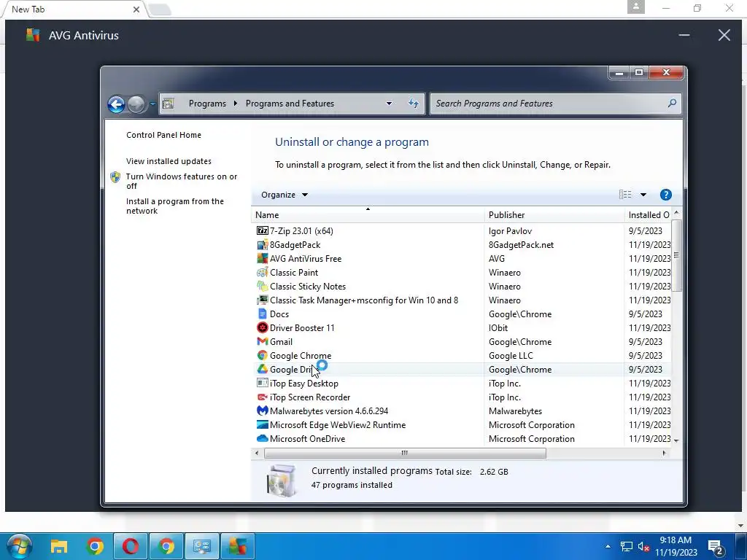Viewport: 747px width, 560px height.
Task: Go back with the blue arrow button
Action: 116,104
